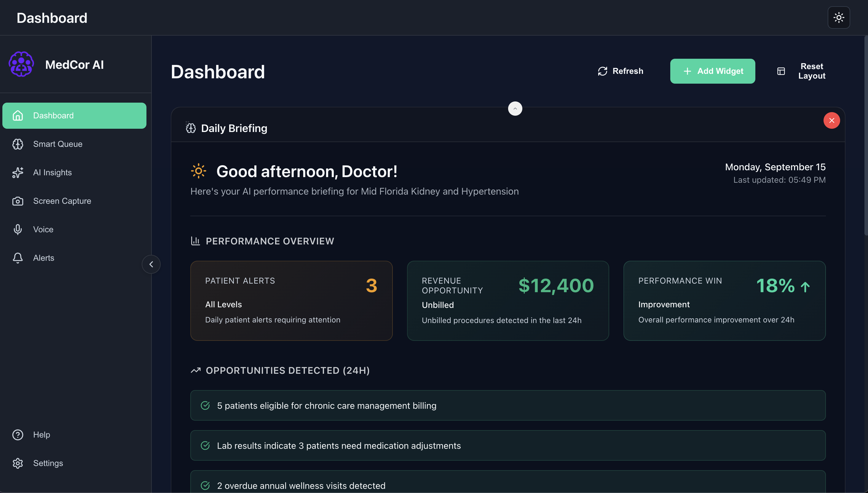Click the layout panel icon beside Reset Layout
868x493 pixels.
point(781,71)
